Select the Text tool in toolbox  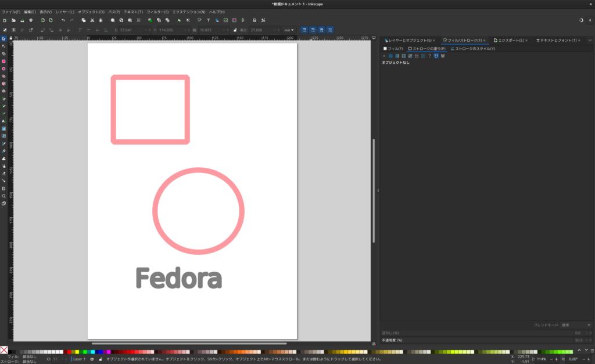(4, 121)
